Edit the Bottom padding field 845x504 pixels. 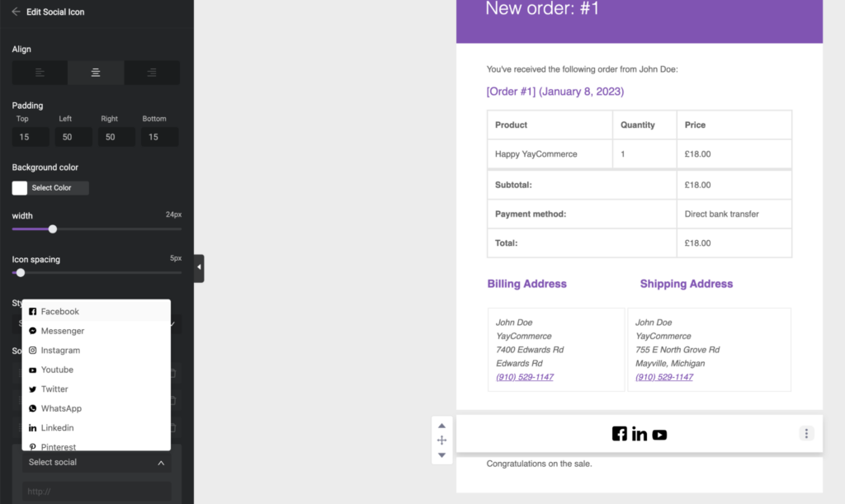click(x=160, y=137)
